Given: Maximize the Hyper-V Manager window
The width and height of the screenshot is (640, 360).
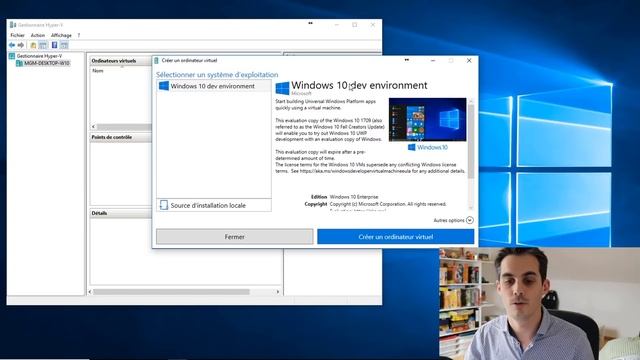Looking at the screenshot, I should pos(355,25).
